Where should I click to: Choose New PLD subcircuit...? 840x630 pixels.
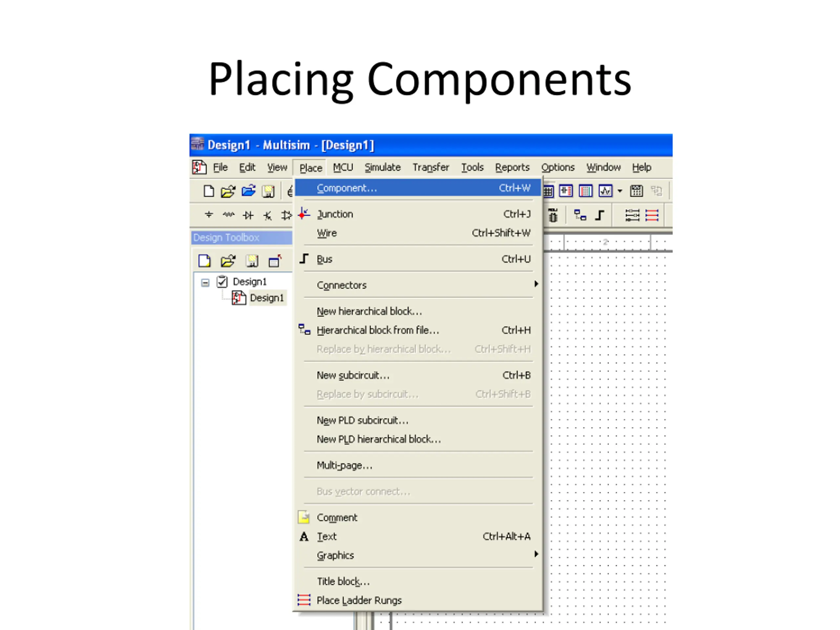pos(418,420)
